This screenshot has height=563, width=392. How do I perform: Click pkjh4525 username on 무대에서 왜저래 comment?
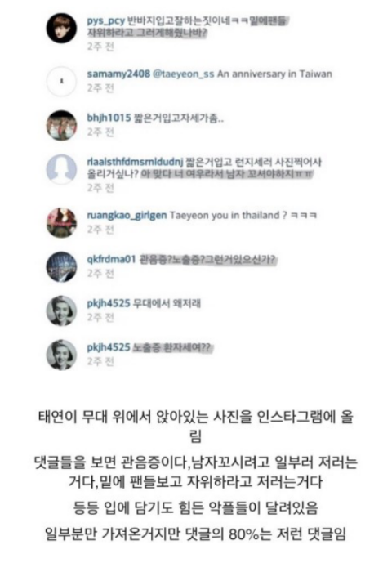tap(109, 303)
